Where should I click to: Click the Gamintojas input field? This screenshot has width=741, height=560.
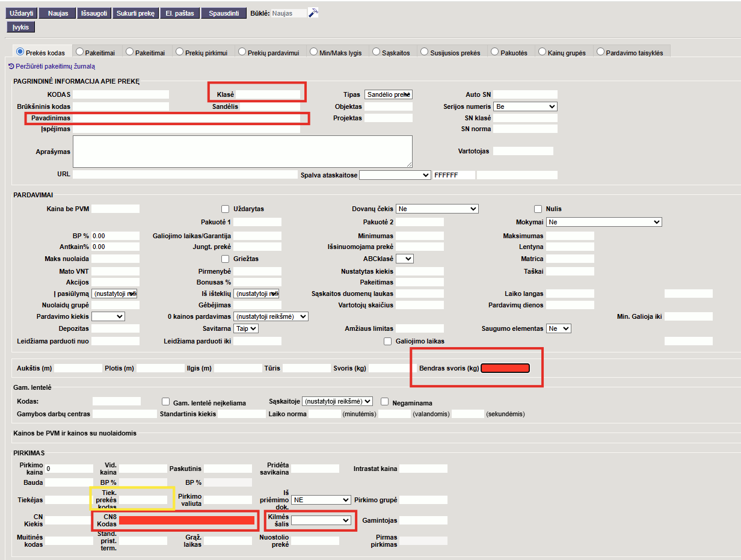pyautogui.click(x=423, y=520)
